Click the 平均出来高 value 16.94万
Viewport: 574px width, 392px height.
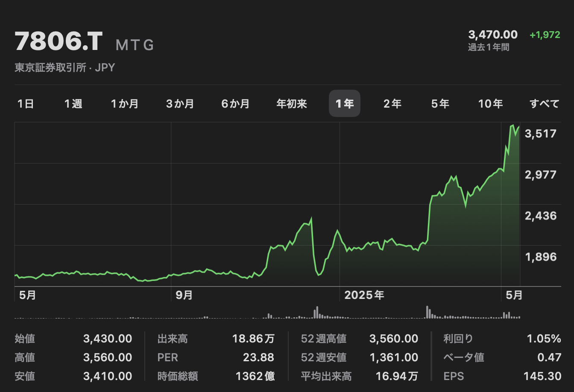pyautogui.click(x=397, y=376)
